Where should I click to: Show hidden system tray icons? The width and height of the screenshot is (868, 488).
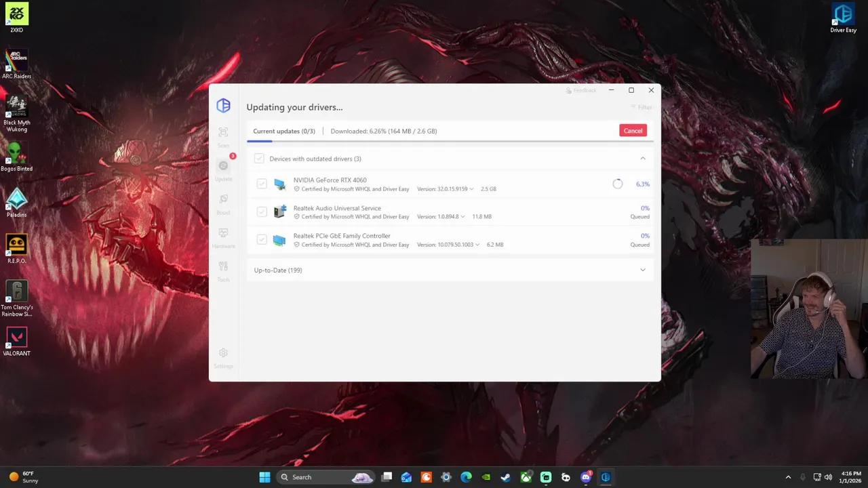pos(788,477)
